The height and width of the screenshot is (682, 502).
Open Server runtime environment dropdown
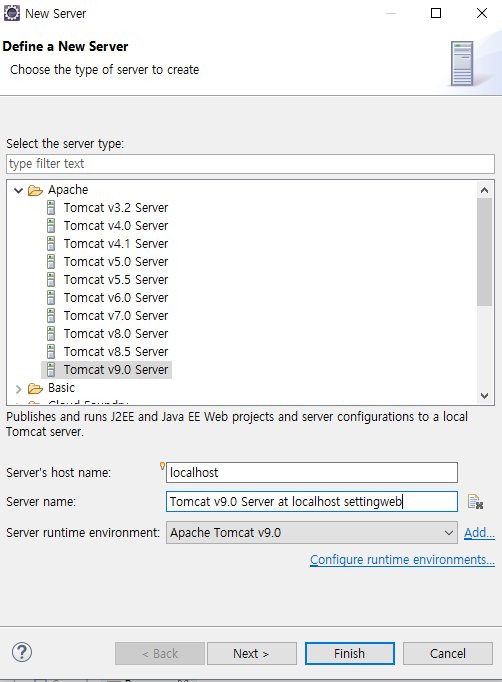pyautogui.click(x=311, y=532)
